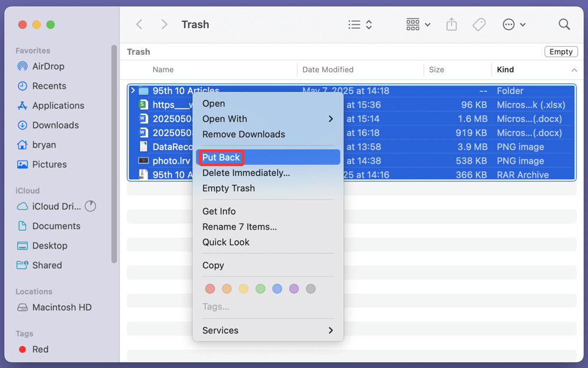Click the Red tag in sidebar

point(40,349)
